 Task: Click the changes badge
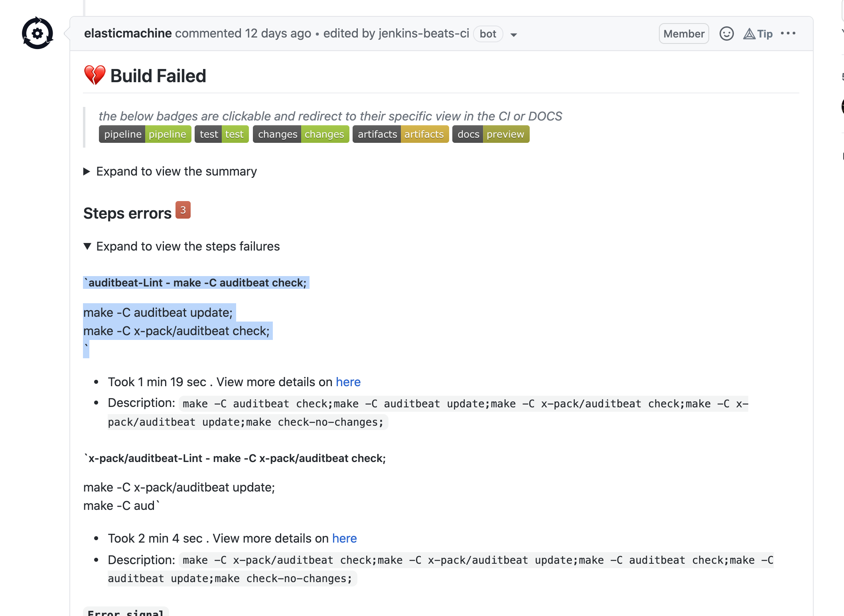[301, 134]
